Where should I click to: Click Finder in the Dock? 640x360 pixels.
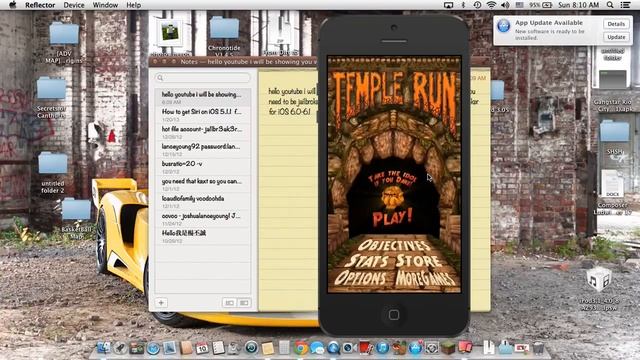point(103,348)
